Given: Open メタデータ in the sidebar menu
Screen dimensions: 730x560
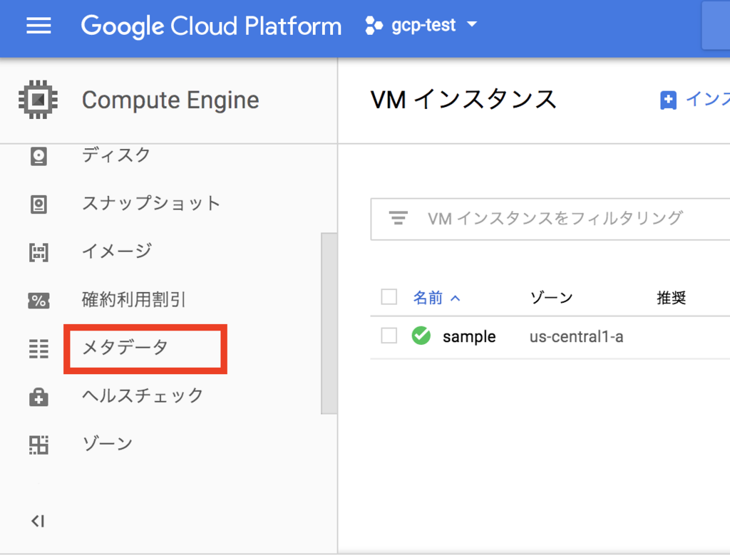Looking at the screenshot, I should [x=125, y=348].
